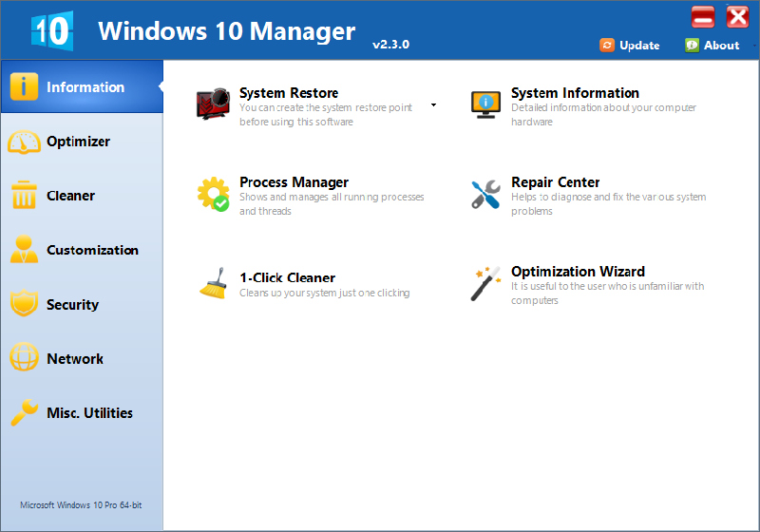The width and height of the screenshot is (760, 532).
Task: Click the System Restore monitor icon
Action: [x=213, y=104]
